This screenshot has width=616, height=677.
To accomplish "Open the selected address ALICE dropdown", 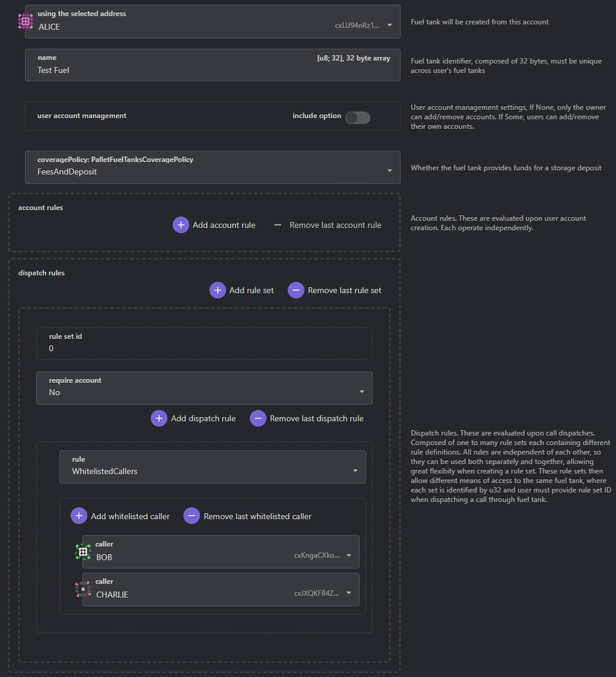I will pos(212,21).
